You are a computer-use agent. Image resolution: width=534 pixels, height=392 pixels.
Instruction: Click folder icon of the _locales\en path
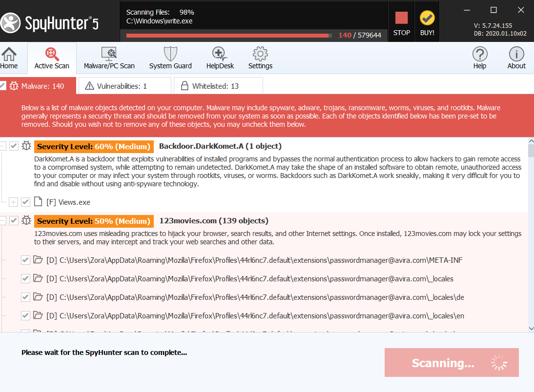(38, 315)
